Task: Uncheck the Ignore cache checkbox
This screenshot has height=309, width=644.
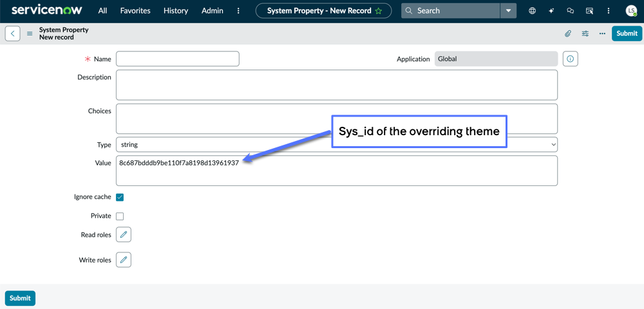Action: pos(120,198)
